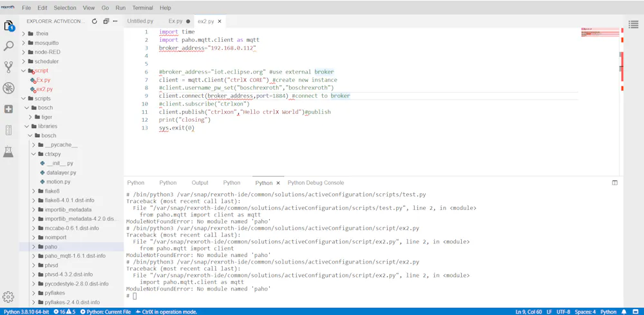Click the errors and warnings count
Viewport: 644px width, 315px height.
(66, 312)
